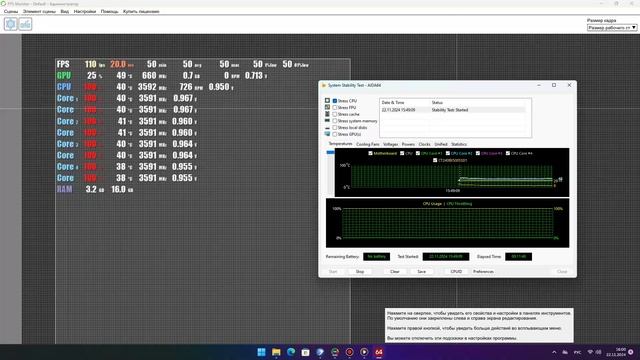Click the Start button in AIDA64
This screenshot has width=640, height=360.
pos(333,271)
